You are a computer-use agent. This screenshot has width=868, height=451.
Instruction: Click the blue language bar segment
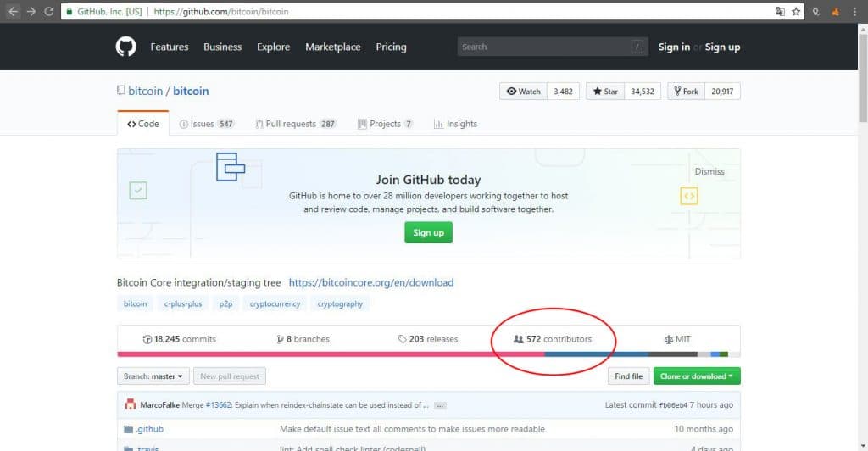click(596, 354)
